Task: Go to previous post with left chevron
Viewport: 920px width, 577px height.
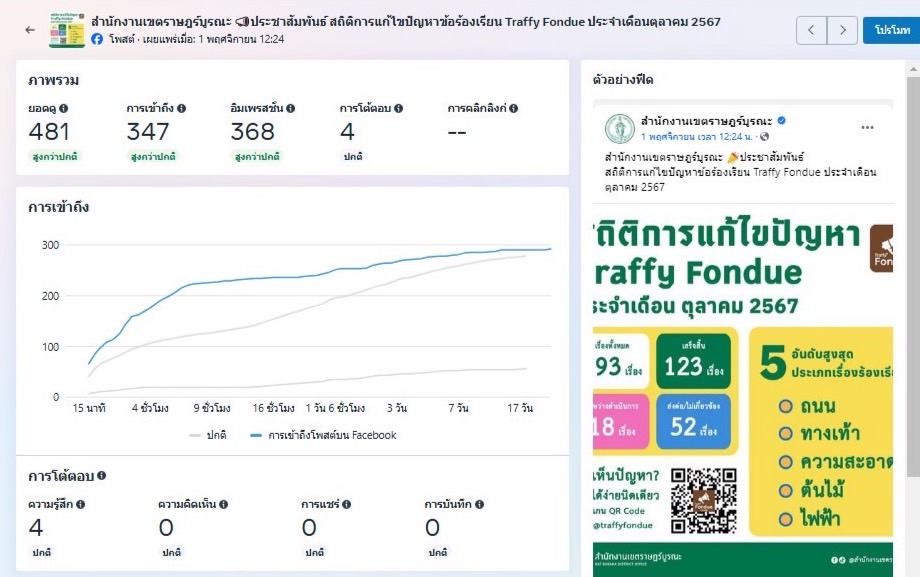Action: click(811, 30)
